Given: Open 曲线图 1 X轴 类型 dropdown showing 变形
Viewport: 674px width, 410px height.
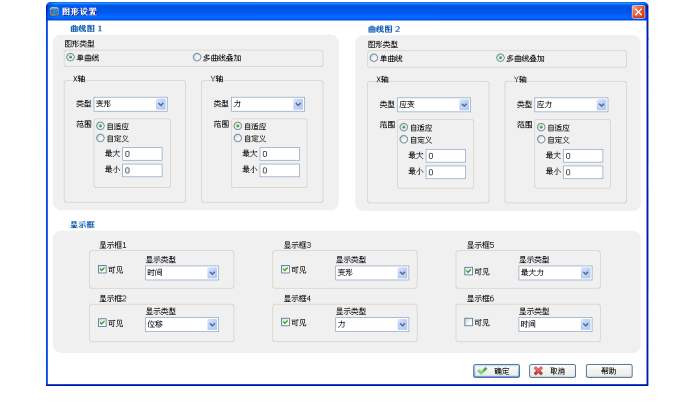Looking at the screenshot, I should [161, 104].
